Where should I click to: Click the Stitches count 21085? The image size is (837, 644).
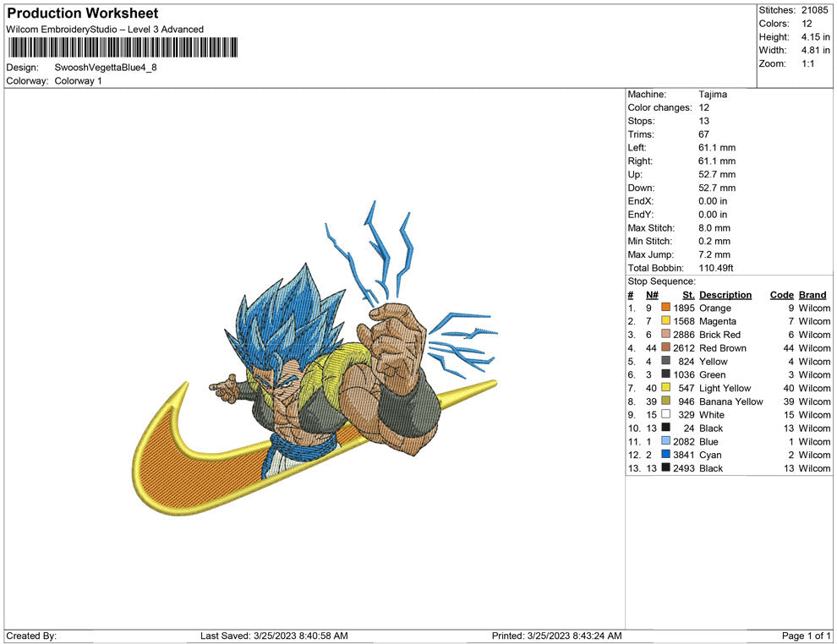click(814, 10)
